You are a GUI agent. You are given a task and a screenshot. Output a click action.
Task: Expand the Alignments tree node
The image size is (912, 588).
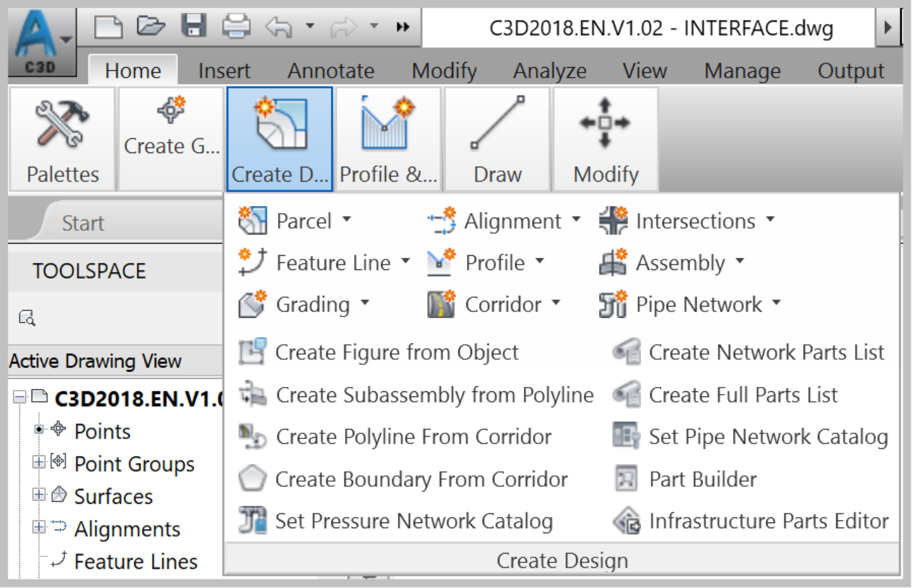coord(39,527)
